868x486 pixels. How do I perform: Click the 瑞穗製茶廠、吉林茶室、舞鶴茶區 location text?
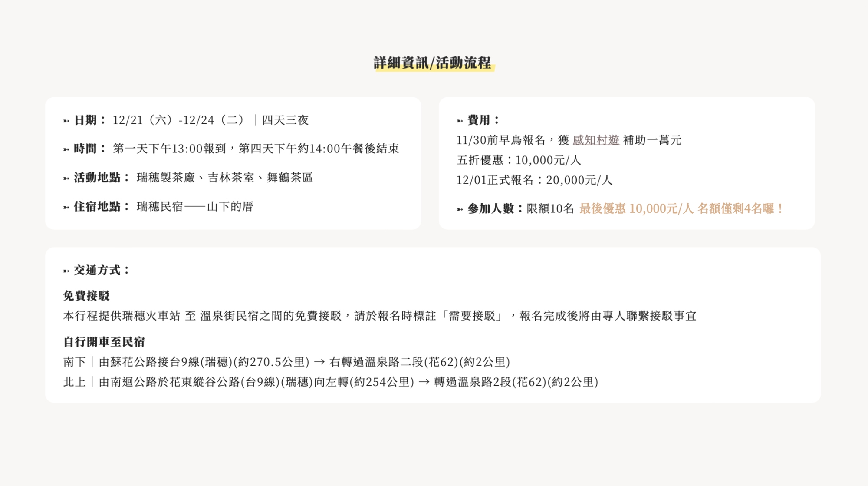pos(225,178)
